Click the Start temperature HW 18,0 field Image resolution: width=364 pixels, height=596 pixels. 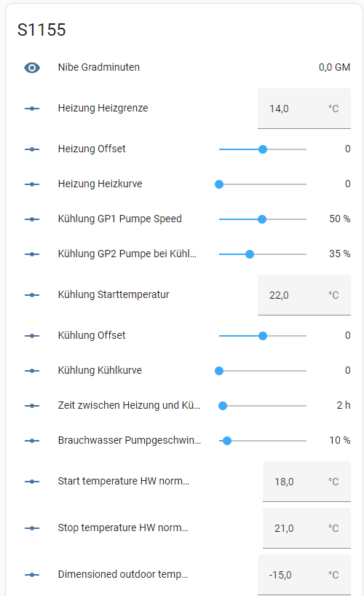306,482
